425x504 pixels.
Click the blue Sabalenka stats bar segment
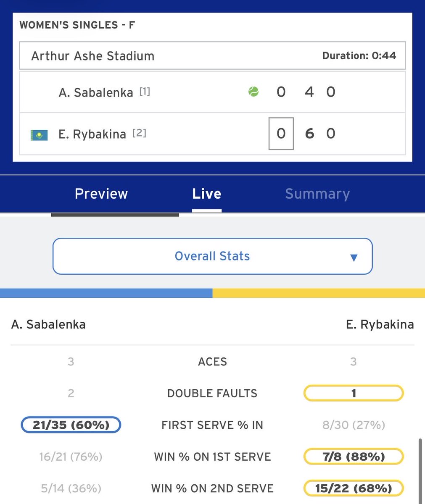click(x=106, y=293)
